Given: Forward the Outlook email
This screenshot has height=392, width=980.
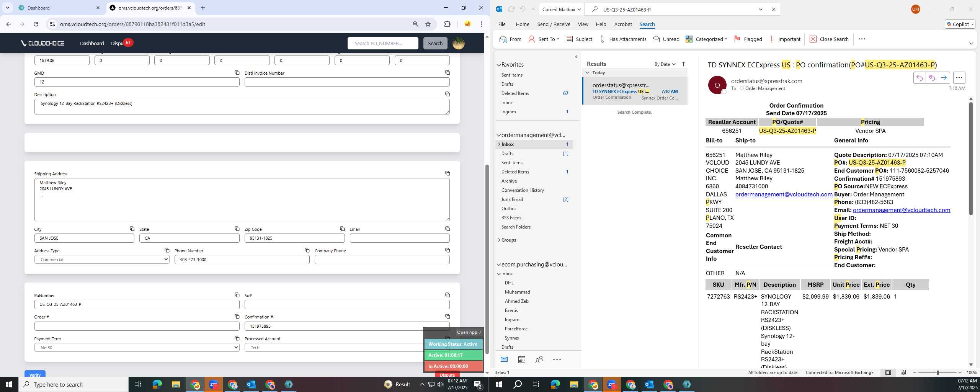Looking at the screenshot, I should point(944,78).
